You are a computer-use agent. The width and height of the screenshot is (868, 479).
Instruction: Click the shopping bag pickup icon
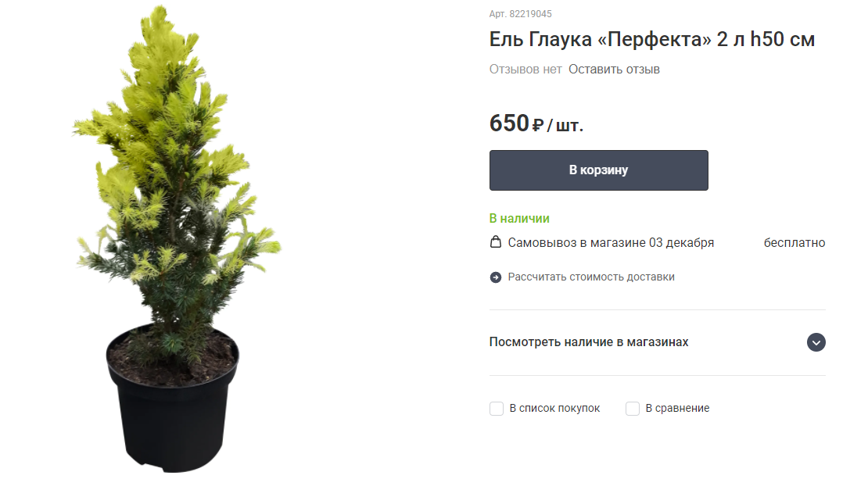click(x=496, y=241)
